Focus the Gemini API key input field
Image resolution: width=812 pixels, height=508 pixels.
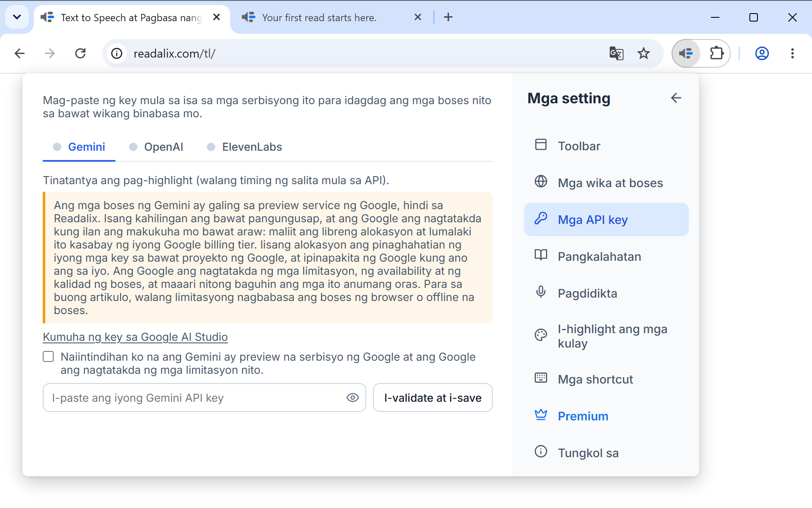(x=204, y=398)
